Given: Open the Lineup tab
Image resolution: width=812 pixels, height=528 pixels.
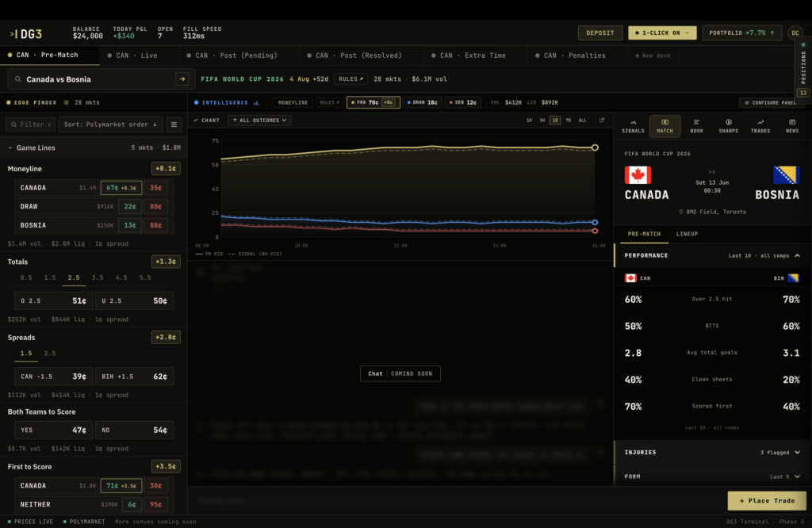Looking at the screenshot, I should pyautogui.click(x=687, y=234).
